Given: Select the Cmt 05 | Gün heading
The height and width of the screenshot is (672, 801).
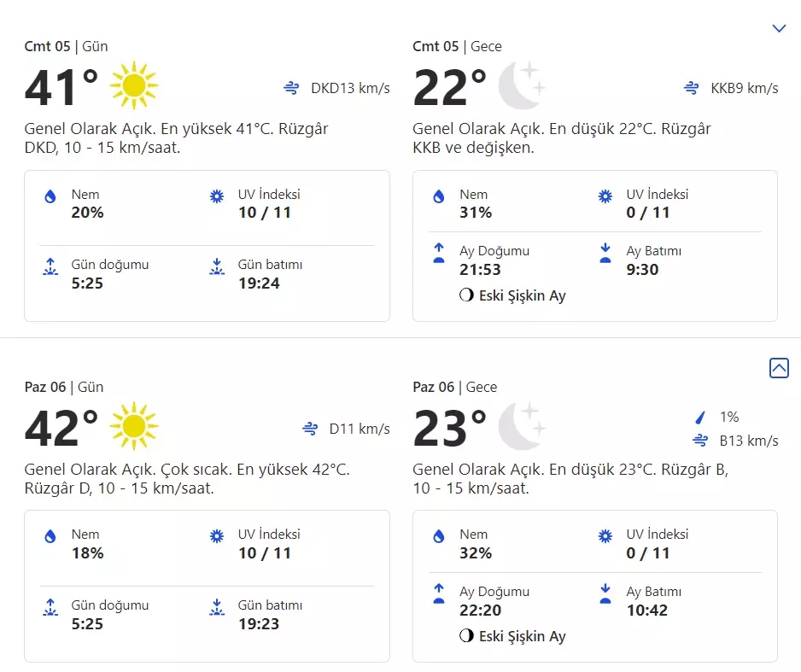Looking at the screenshot, I should 66,46.
